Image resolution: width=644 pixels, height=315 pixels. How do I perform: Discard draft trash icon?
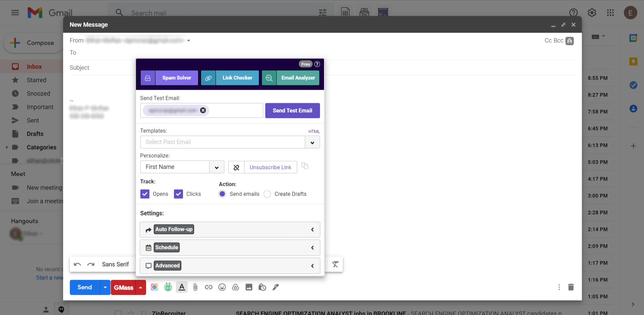tap(571, 287)
